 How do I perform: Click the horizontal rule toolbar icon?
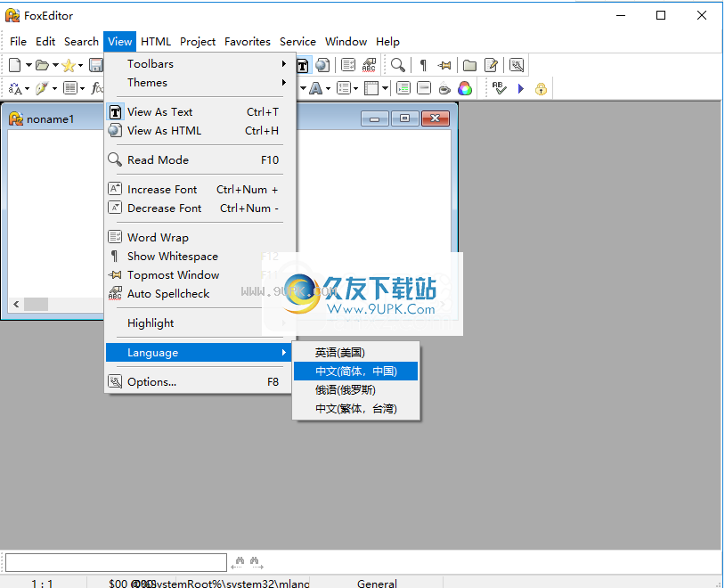tap(424, 88)
